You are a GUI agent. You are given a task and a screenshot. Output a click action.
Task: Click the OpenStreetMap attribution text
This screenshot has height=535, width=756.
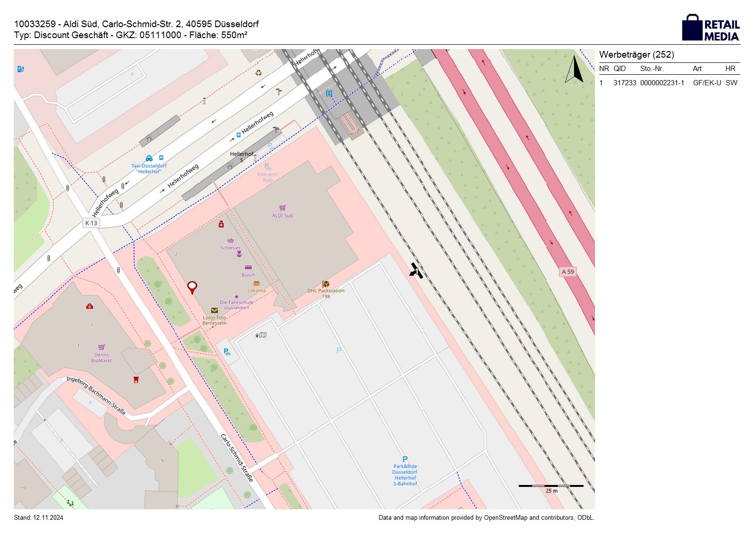click(x=486, y=518)
